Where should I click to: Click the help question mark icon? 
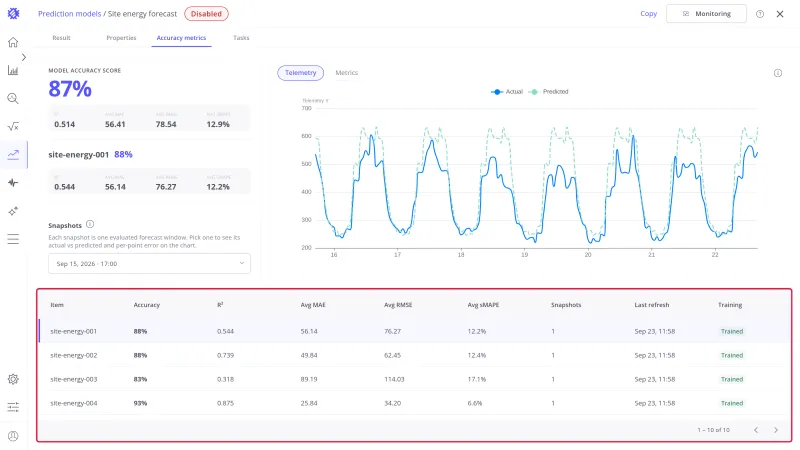tap(760, 14)
